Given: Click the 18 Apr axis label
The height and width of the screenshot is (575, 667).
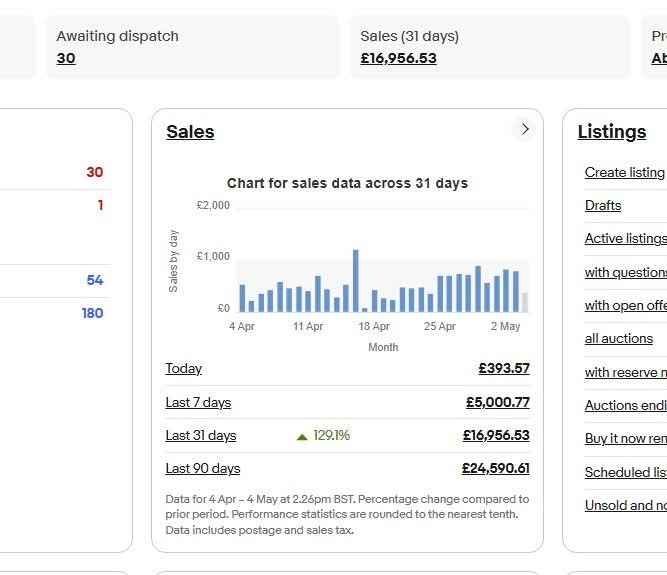Looking at the screenshot, I should click(x=374, y=326).
